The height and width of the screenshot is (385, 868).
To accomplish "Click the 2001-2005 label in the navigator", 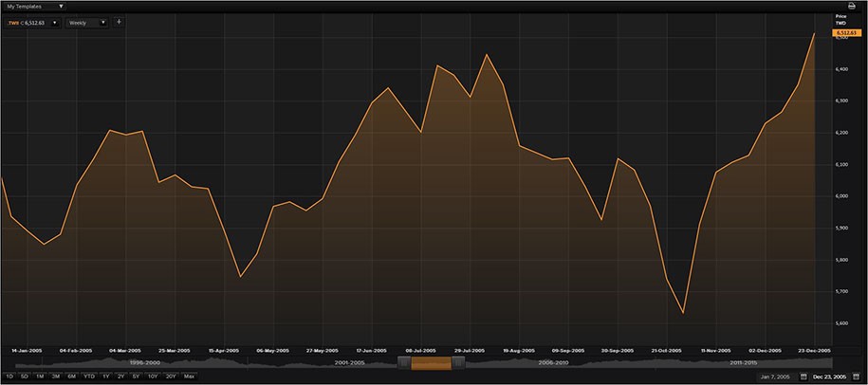I will [x=350, y=362].
